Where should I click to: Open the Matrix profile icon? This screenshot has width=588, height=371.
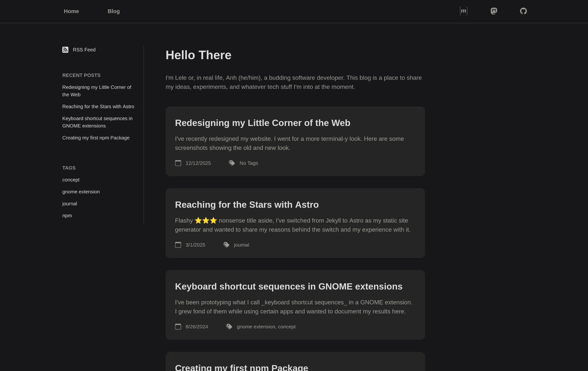463,11
